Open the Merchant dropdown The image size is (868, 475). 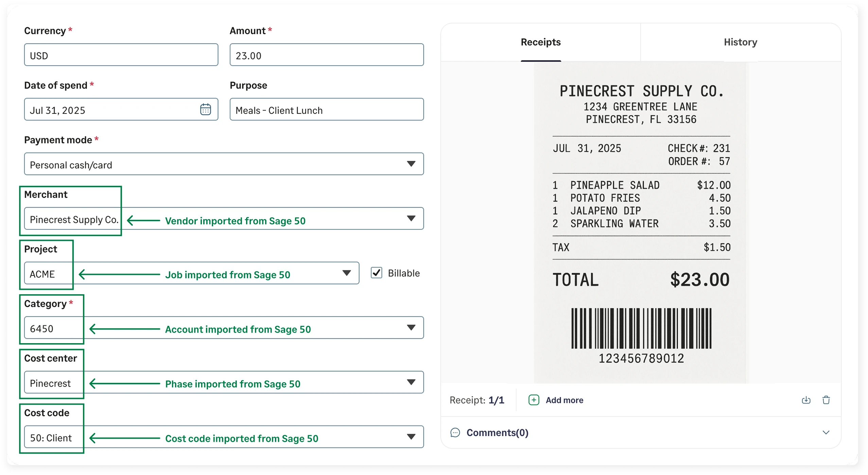411,219
